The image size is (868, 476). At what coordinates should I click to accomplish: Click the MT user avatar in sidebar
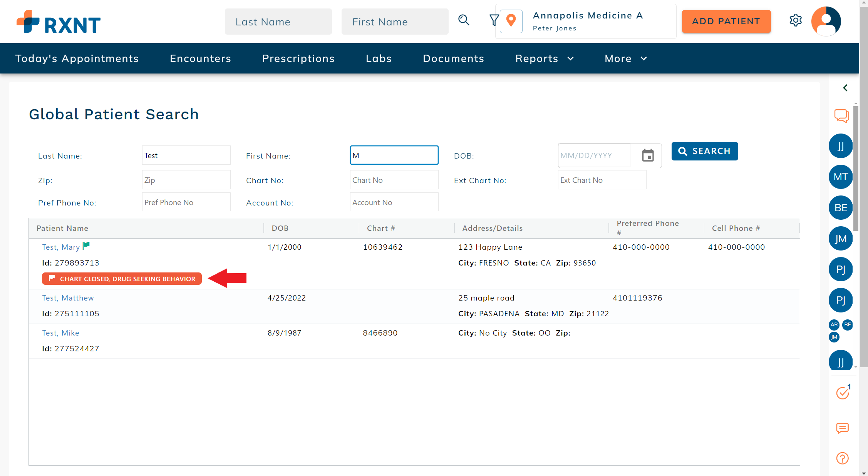click(x=840, y=177)
